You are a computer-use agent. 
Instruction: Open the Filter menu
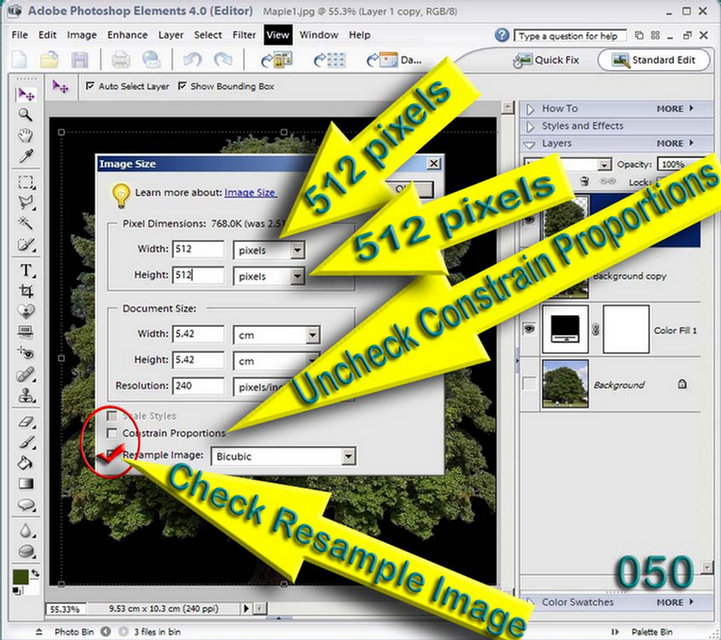point(244,35)
